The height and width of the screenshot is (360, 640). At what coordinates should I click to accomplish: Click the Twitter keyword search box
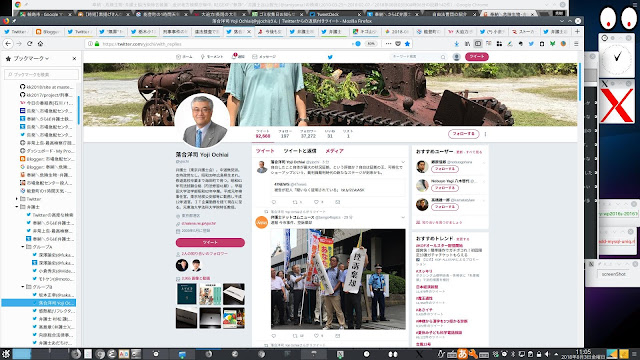tap(418, 57)
